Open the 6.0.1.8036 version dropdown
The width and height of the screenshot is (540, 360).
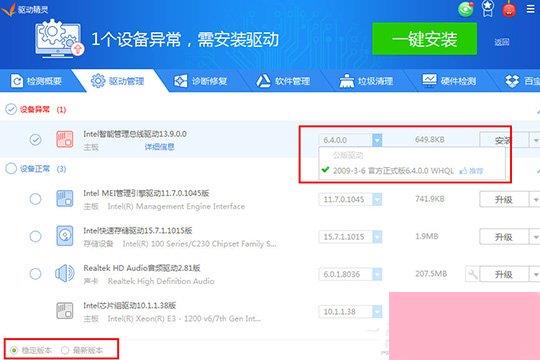377,274
